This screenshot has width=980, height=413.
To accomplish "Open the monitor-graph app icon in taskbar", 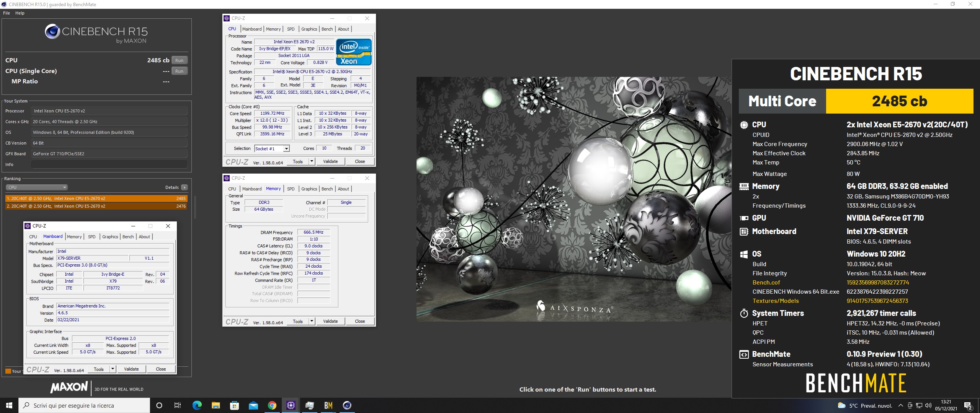I will coord(310,405).
